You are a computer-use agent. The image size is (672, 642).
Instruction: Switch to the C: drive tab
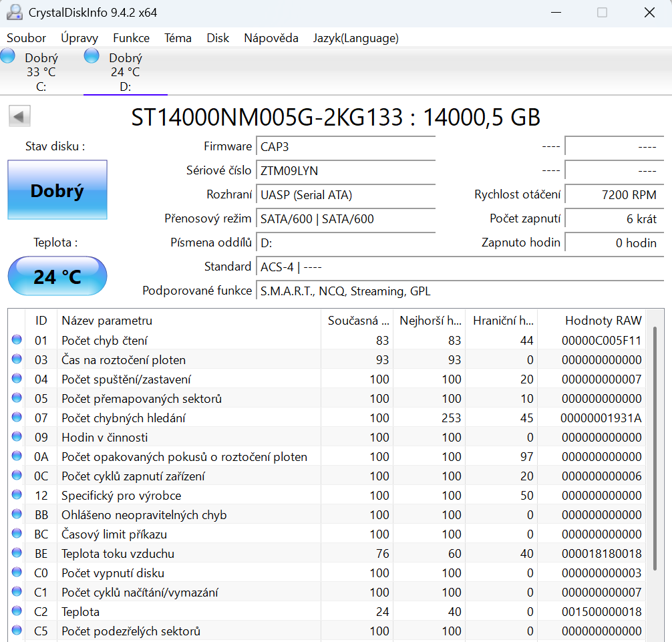41,70
